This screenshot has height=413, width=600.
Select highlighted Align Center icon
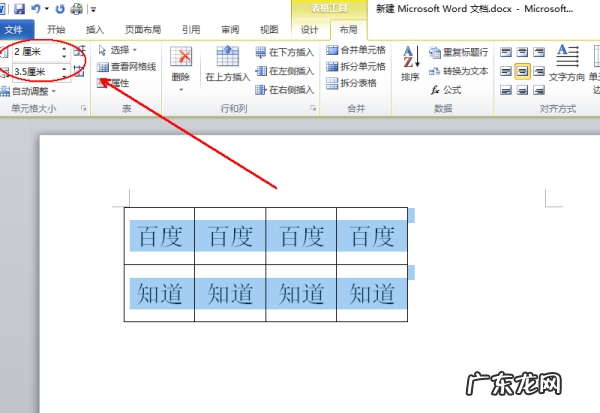(x=522, y=71)
